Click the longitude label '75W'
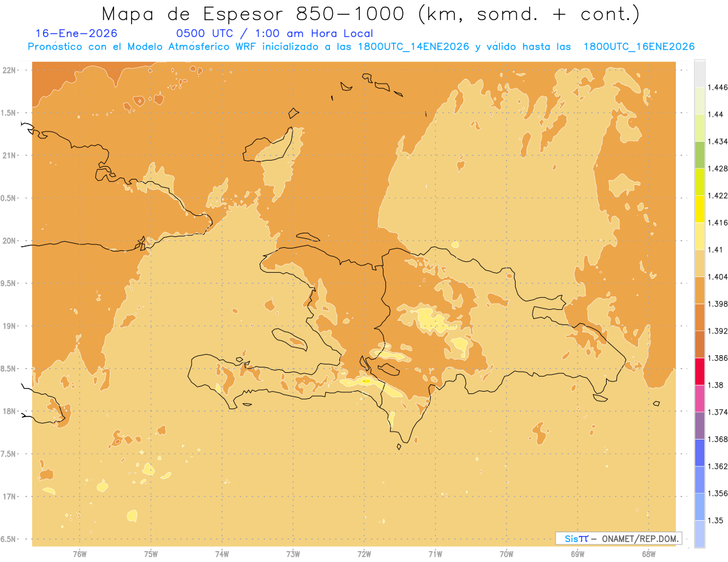The image size is (728, 562). (x=150, y=554)
